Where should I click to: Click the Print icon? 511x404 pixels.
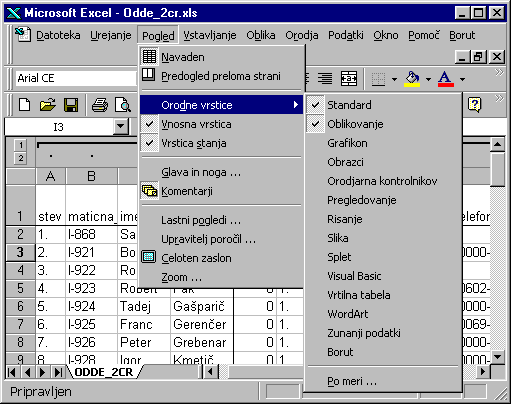pos(100,105)
